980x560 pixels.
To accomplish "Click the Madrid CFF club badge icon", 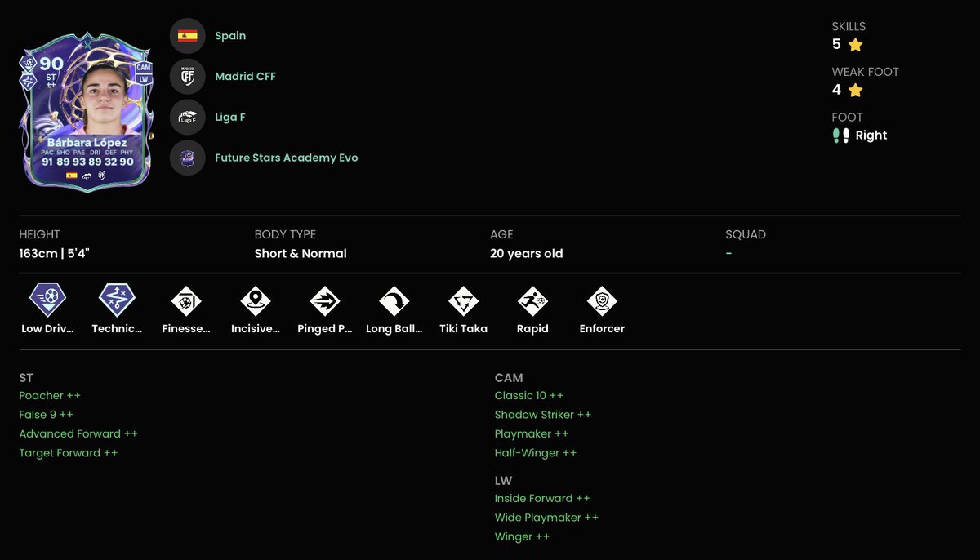I will [x=188, y=77].
